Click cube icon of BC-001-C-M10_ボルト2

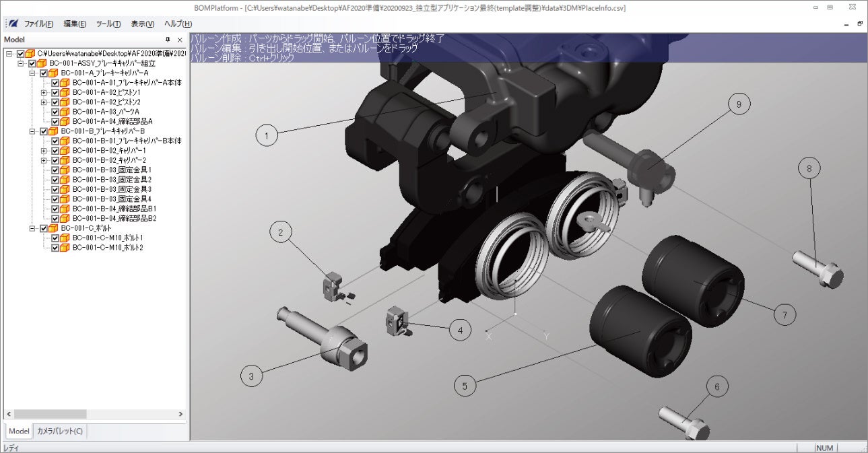[65, 248]
